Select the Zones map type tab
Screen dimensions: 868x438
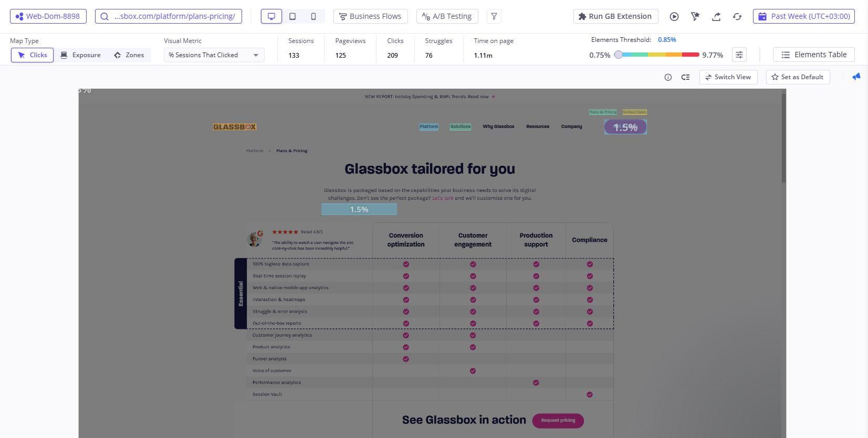coord(129,55)
